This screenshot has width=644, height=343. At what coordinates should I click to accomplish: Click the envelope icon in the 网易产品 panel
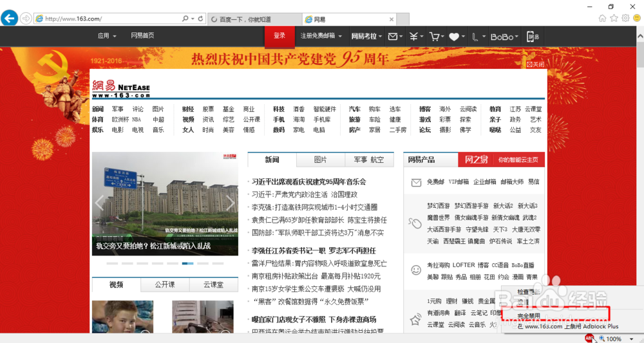[416, 183]
